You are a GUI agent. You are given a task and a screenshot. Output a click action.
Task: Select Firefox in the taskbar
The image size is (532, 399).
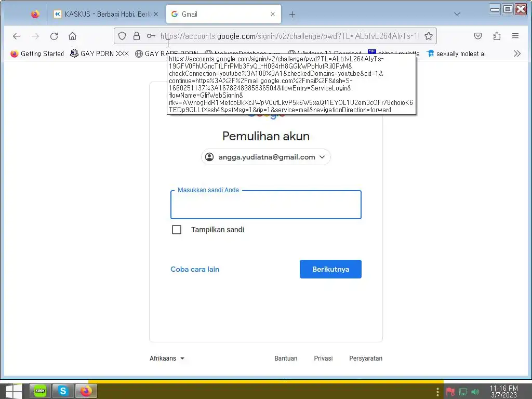[86, 391]
